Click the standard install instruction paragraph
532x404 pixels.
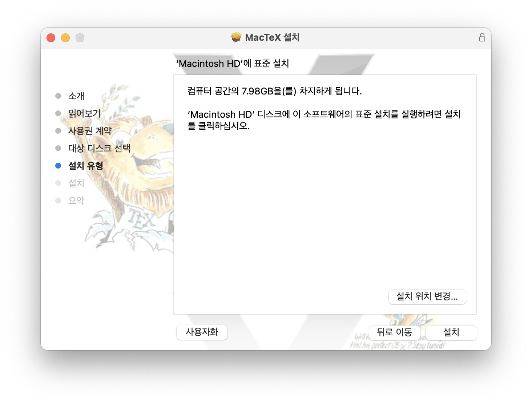[x=324, y=120]
